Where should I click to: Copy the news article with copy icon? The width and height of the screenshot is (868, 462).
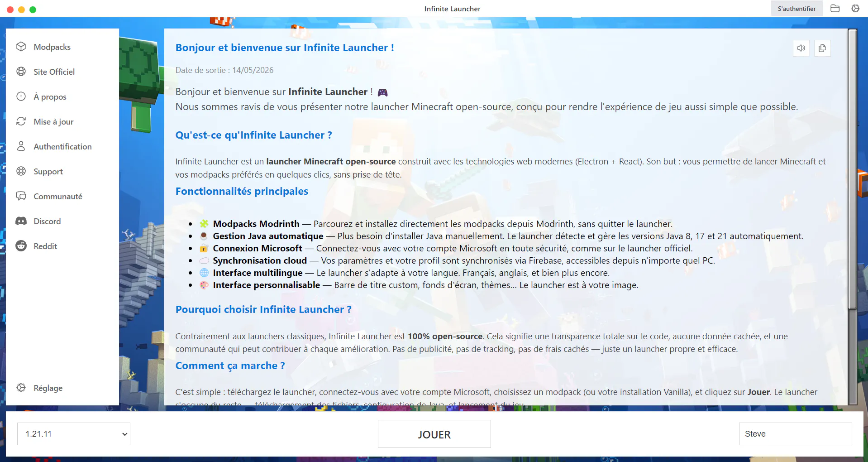[822, 48]
